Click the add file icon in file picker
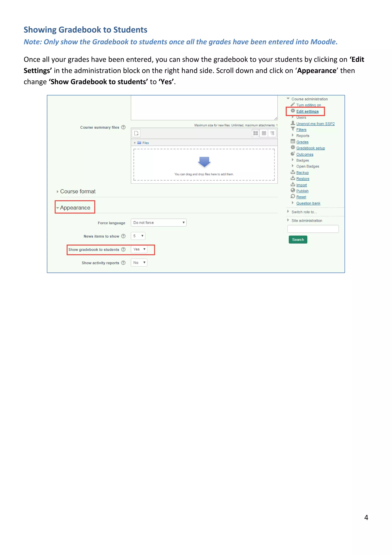The image size is (392, 555). pyautogui.click(x=136, y=133)
